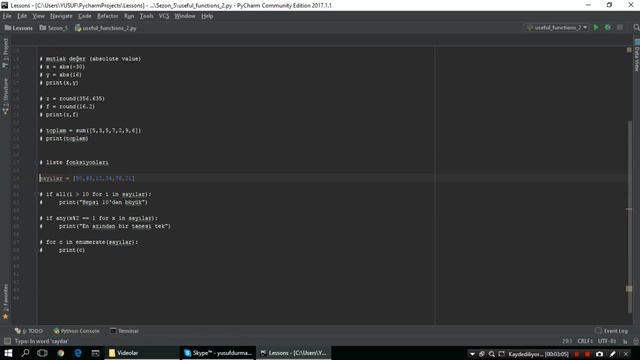This screenshot has width=640, height=360.
Task: Open the Windows Start menu
Action: [8, 353]
